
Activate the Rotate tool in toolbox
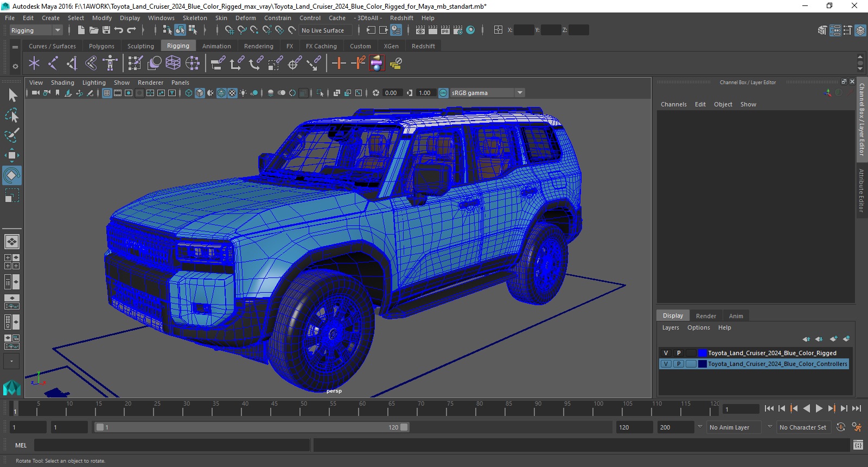click(12, 175)
